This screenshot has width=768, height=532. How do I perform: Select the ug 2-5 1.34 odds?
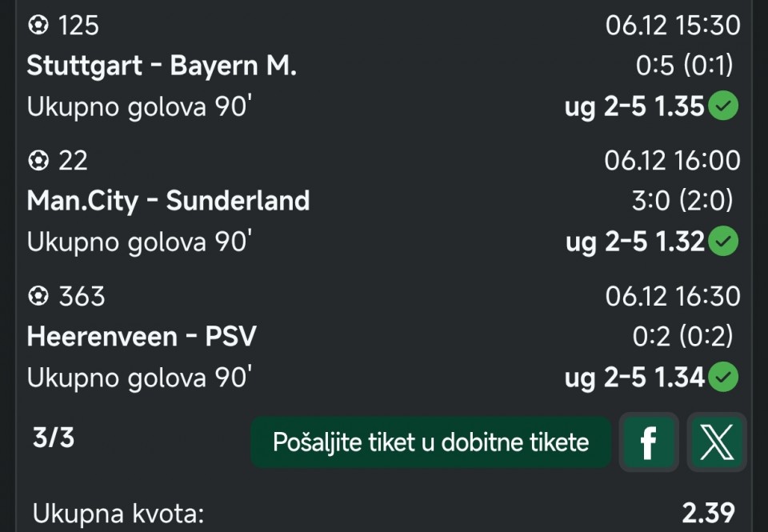point(634,377)
